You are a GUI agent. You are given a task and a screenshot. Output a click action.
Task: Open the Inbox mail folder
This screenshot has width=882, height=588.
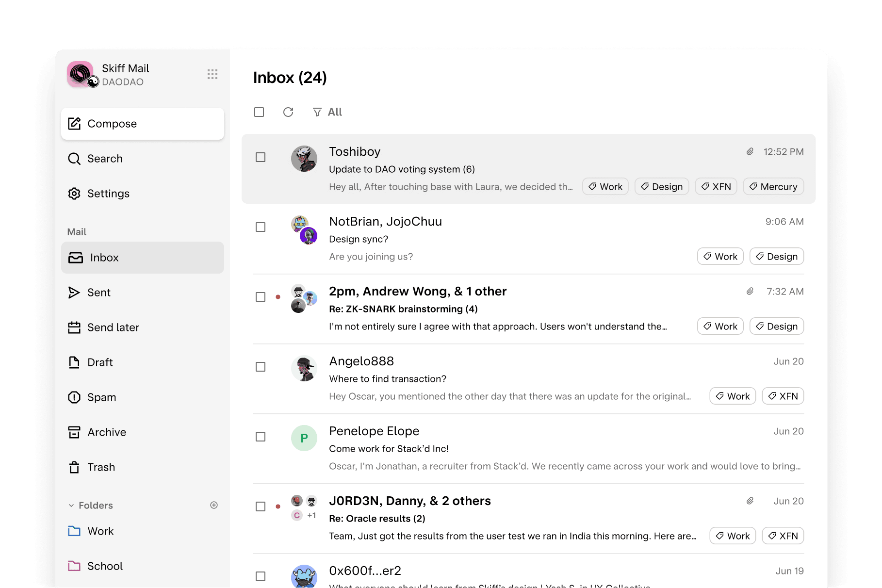coord(143,258)
